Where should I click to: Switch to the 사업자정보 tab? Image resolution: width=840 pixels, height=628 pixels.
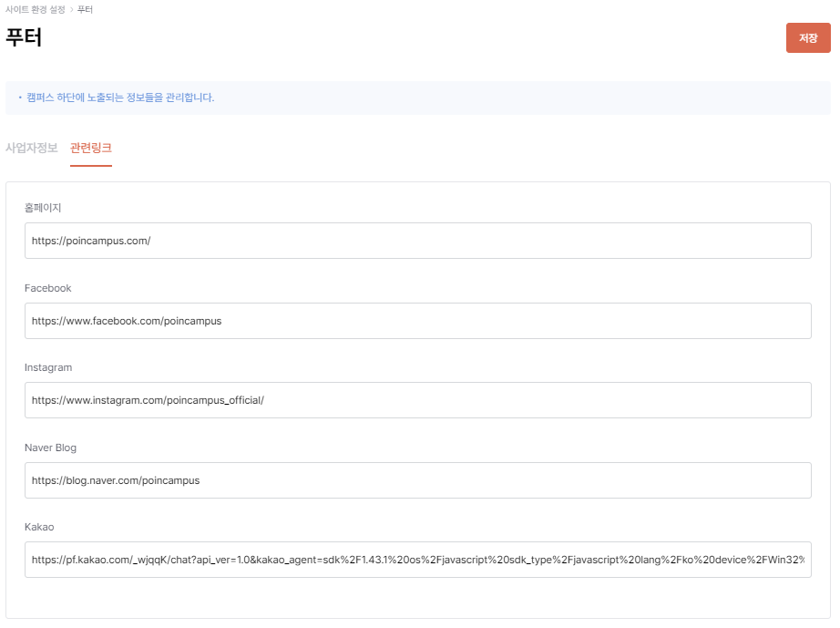[32, 148]
